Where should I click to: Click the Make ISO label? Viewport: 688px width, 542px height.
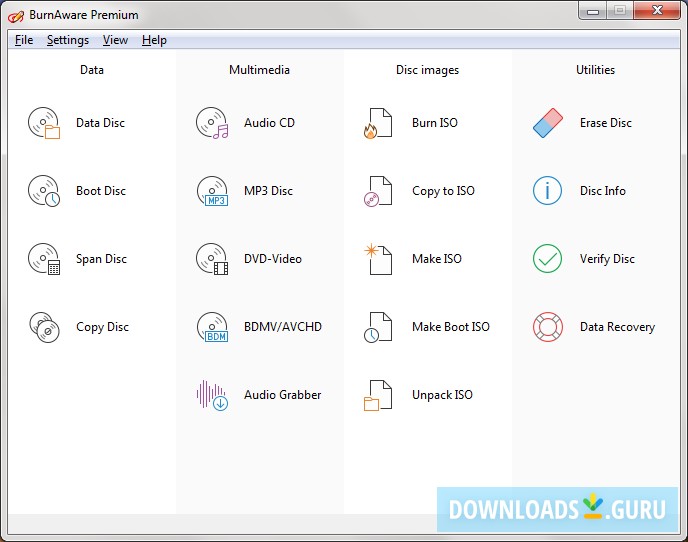[x=437, y=259]
